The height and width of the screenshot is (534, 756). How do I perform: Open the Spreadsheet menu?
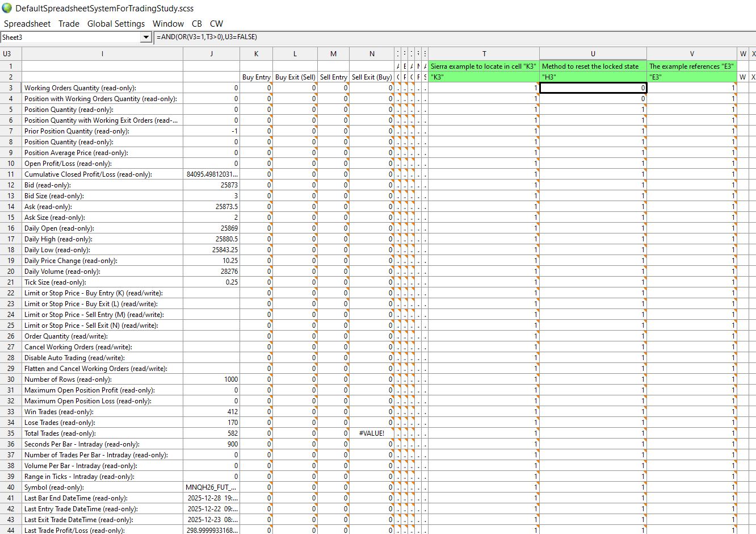(x=27, y=24)
